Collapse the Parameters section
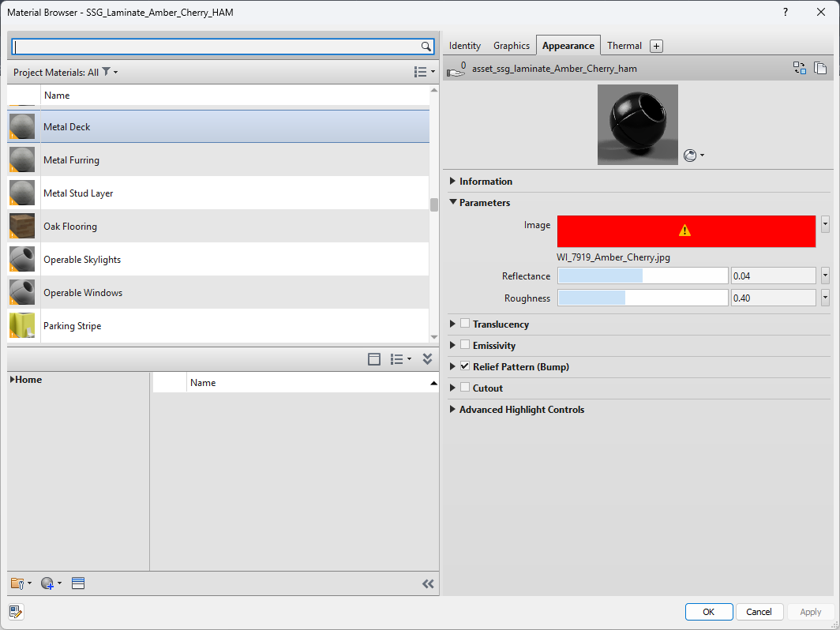This screenshot has height=630, width=840. coord(452,203)
